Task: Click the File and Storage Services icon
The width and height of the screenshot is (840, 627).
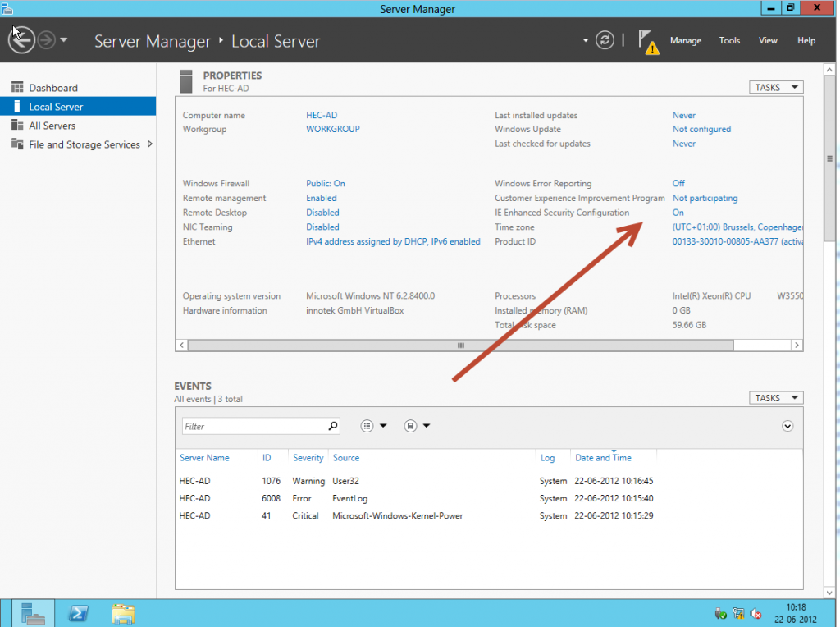Action: (17, 144)
